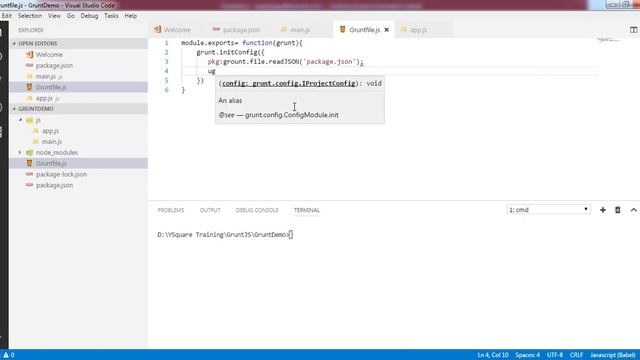Close the Gruntfile.js tab
Screen dimensions: 640x360
387,30
